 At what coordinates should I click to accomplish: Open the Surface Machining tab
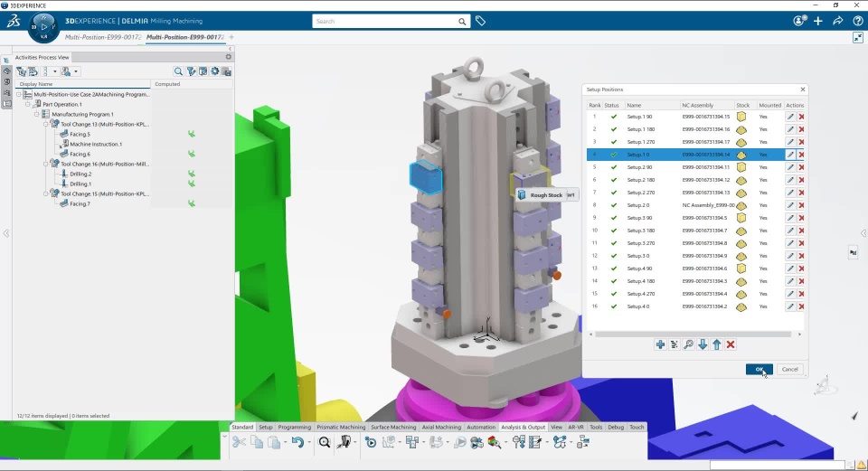[393, 428]
